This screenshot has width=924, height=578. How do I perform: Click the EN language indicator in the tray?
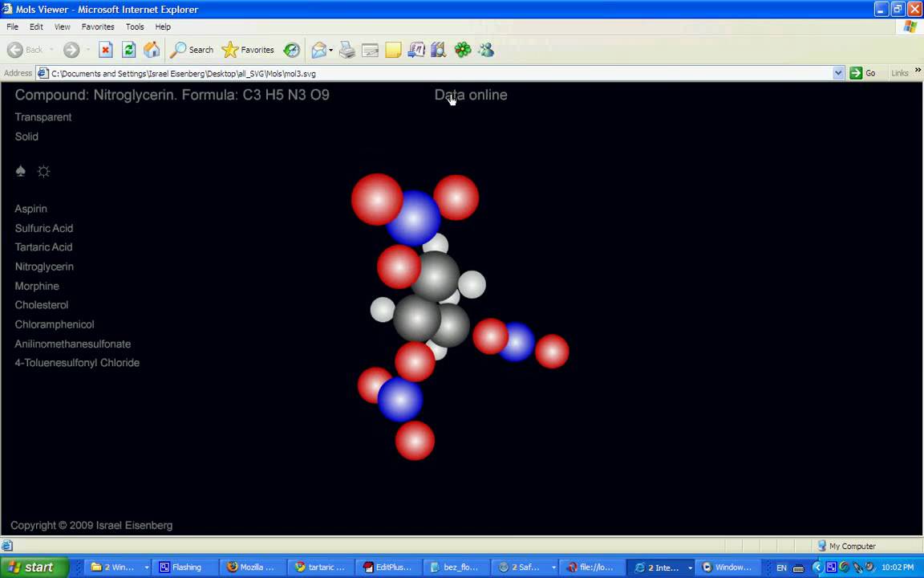pyautogui.click(x=781, y=568)
